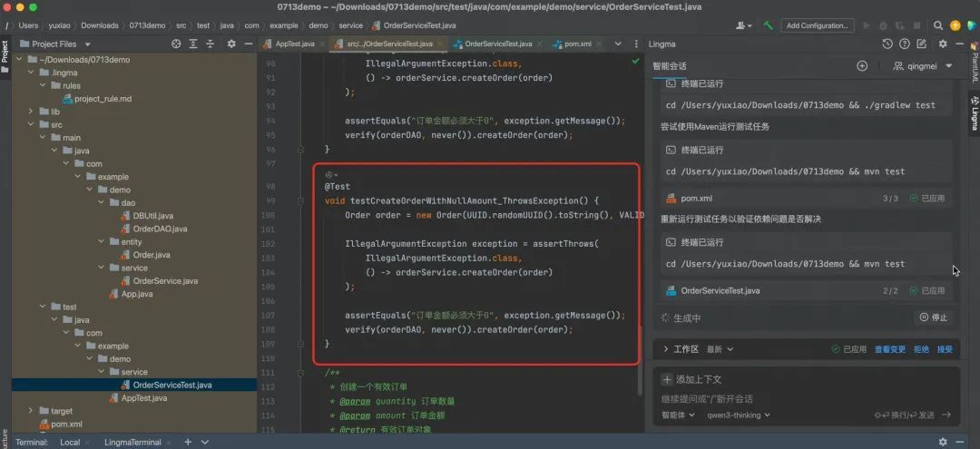Click Add Configuration... button
Screen dimensions: 980x449
(x=818, y=25)
